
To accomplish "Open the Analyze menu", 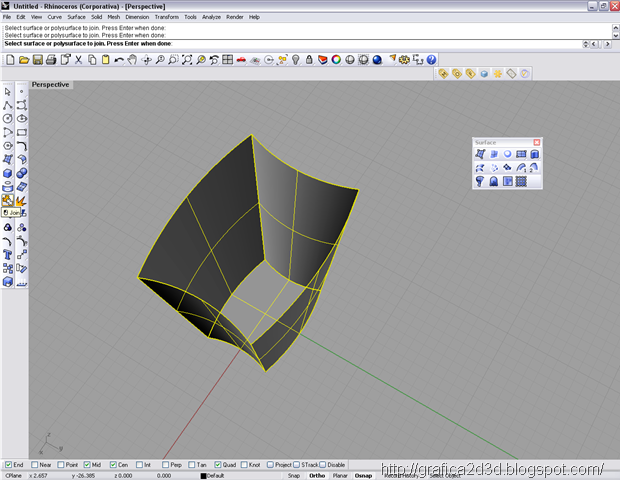I will (x=212, y=17).
